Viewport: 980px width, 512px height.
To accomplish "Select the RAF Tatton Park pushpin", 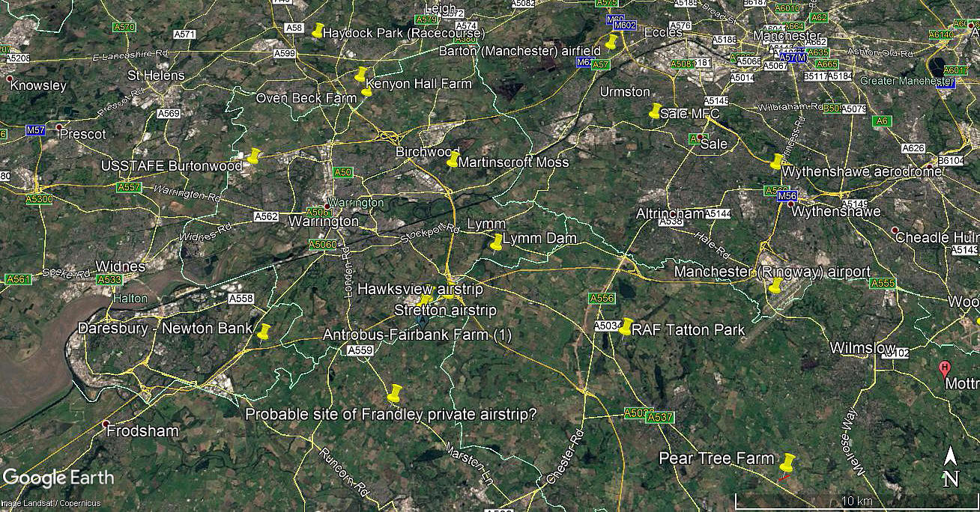I will (626, 326).
